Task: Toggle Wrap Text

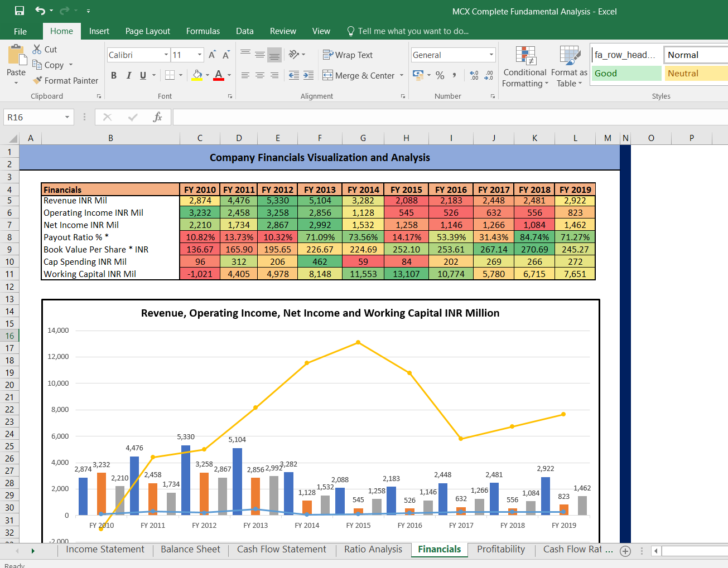Action: (348, 55)
